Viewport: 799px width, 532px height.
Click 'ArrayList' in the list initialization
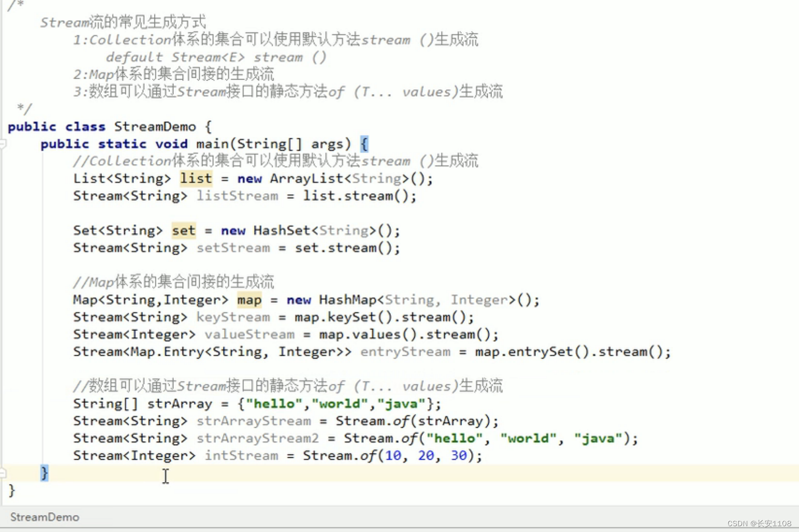[x=307, y=179]
